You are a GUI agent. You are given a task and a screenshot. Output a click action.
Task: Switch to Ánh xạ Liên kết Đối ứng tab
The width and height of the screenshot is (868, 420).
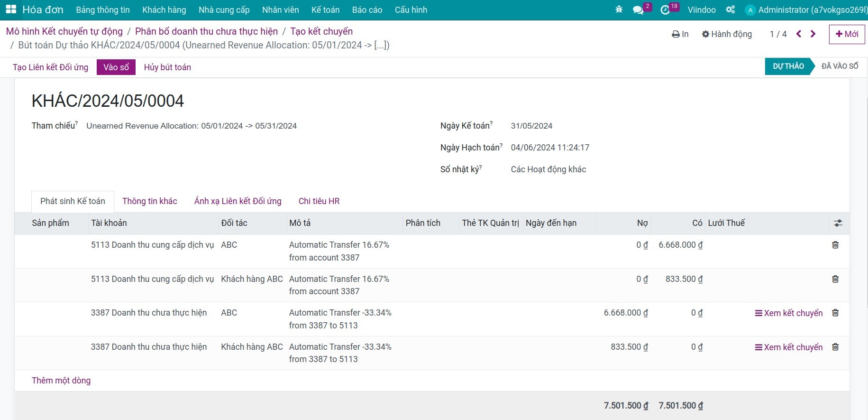[238, 201]
